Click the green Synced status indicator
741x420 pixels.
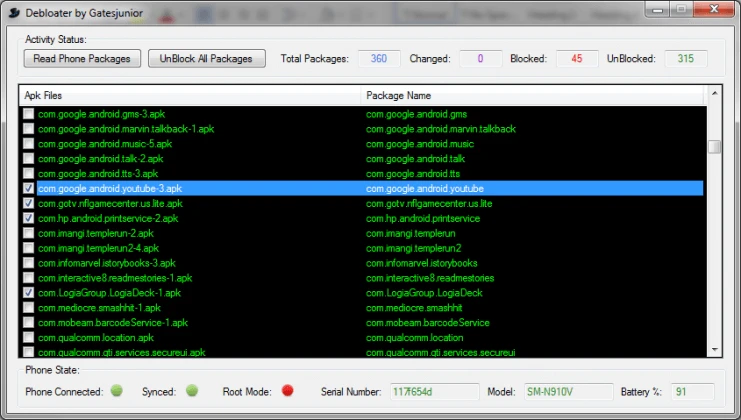click(x=192, y=390)
